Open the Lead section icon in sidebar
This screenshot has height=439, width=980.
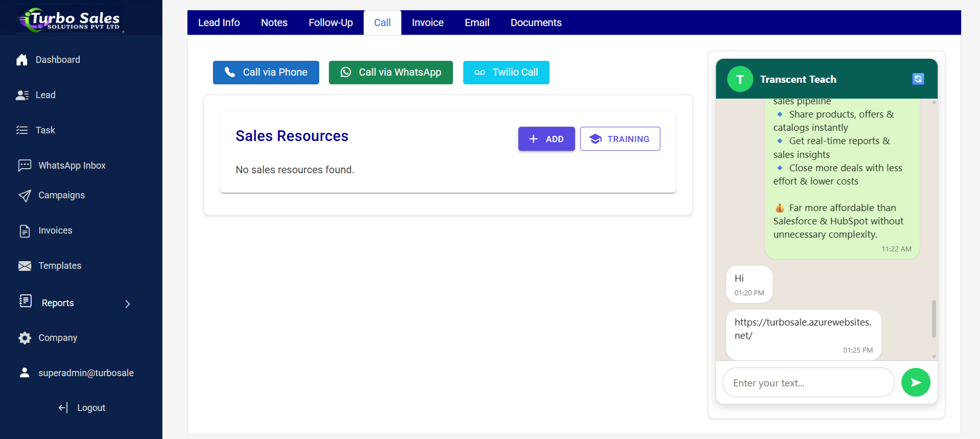click(x=22, y=95)
